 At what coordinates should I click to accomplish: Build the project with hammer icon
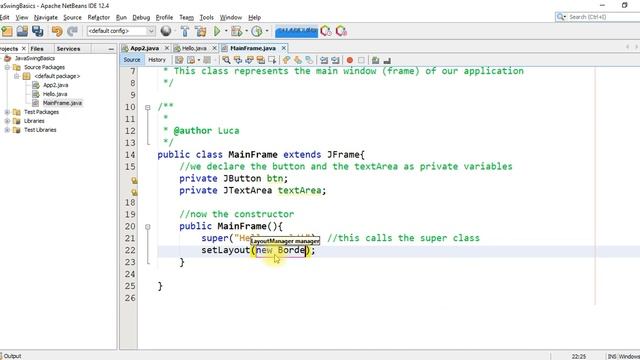click(x=185, y=31)
